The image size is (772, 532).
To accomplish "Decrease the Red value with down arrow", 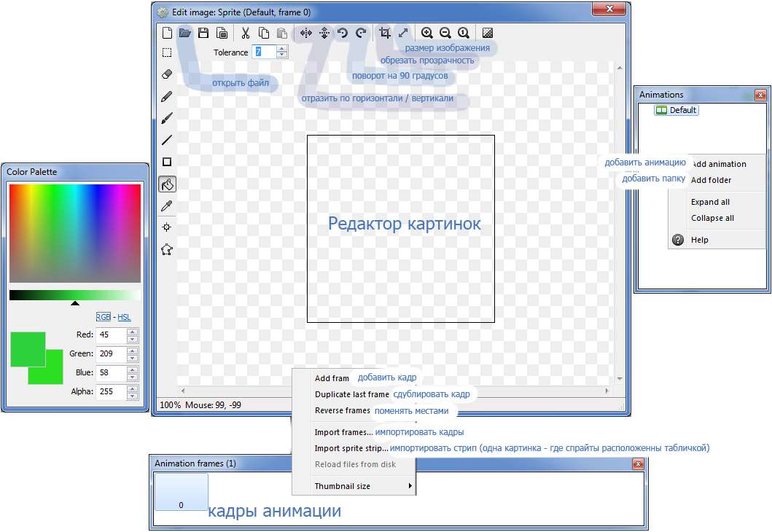I will tap(132, 339).
